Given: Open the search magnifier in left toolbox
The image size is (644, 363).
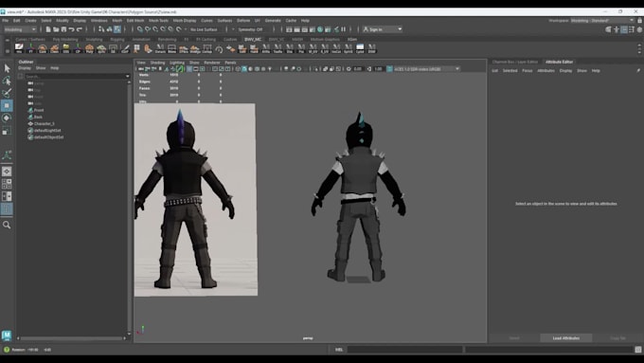Looking at the screenshot, I should click(x=7, y=225).
